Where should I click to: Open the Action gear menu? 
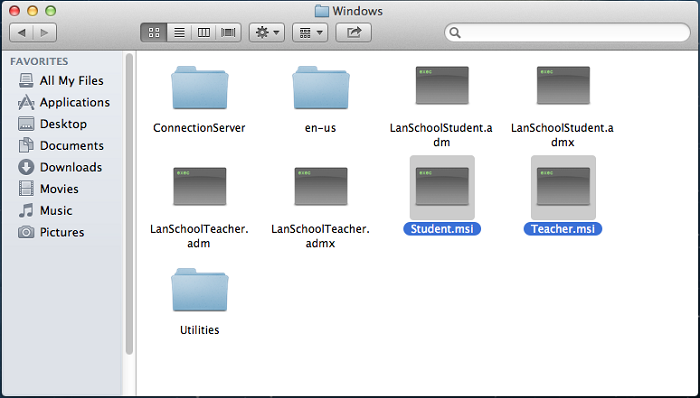click(267, 33)
